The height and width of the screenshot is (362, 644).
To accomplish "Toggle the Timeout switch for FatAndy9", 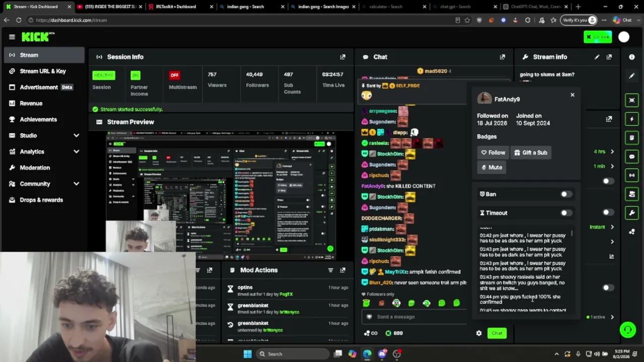I will (566, 213).
